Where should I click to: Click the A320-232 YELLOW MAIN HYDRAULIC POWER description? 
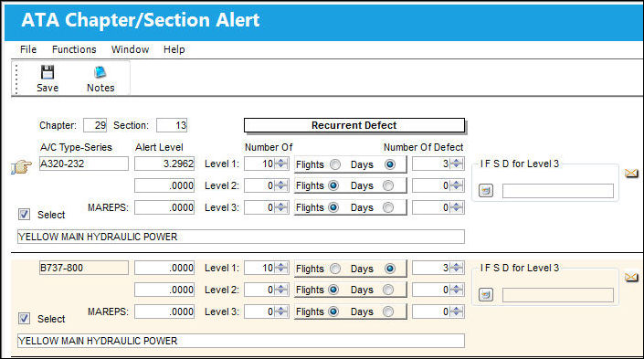tap(241, 237)
